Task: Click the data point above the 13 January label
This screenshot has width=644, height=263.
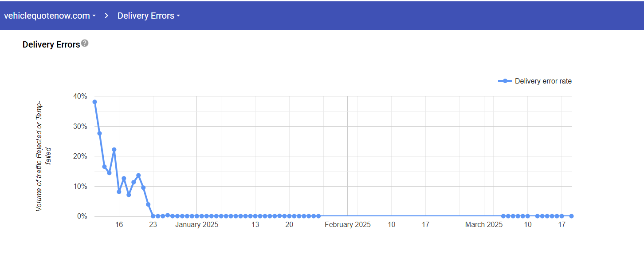Action: coord(255,216)
